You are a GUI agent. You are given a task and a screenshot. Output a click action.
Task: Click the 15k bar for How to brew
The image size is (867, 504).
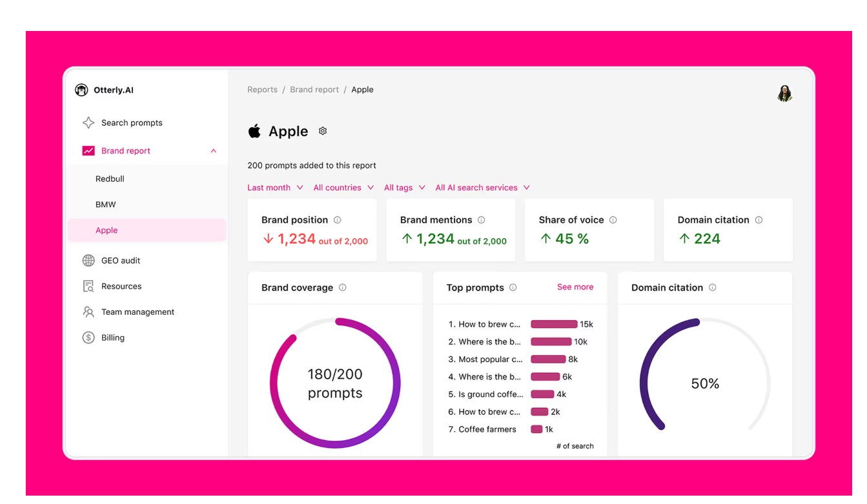[x=554, y=325]
